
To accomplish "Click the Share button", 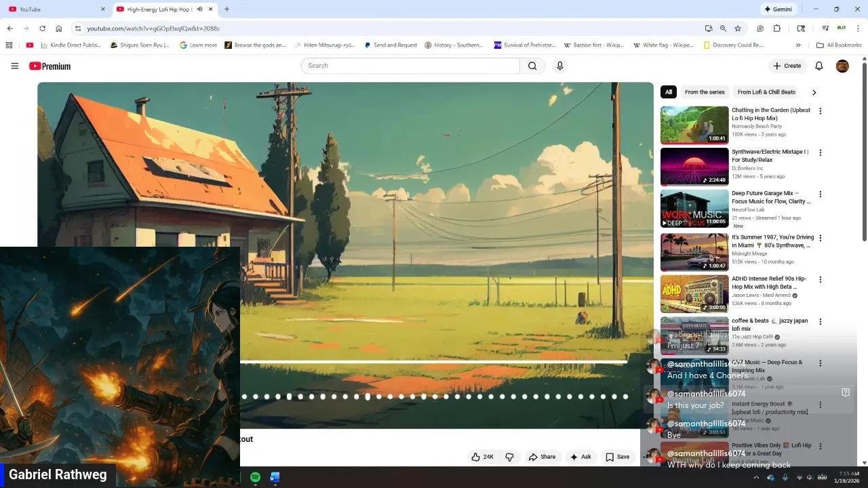I will coord(542,457).
